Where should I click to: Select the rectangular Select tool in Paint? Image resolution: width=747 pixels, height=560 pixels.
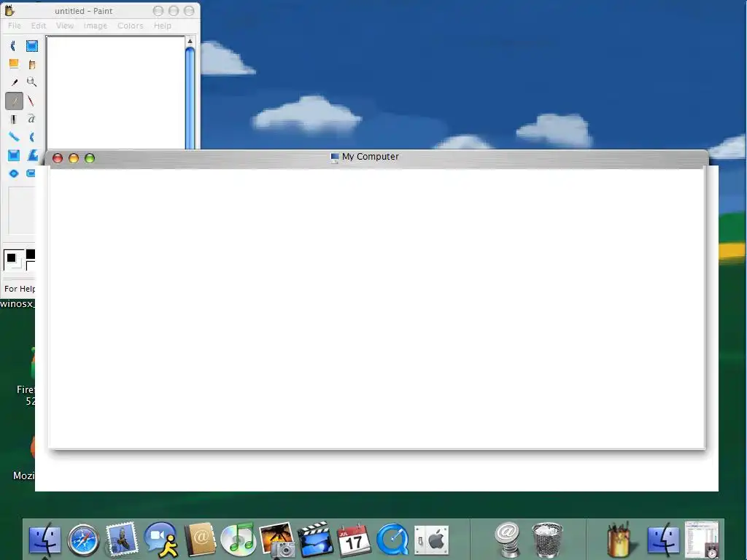tap(32, 46)
